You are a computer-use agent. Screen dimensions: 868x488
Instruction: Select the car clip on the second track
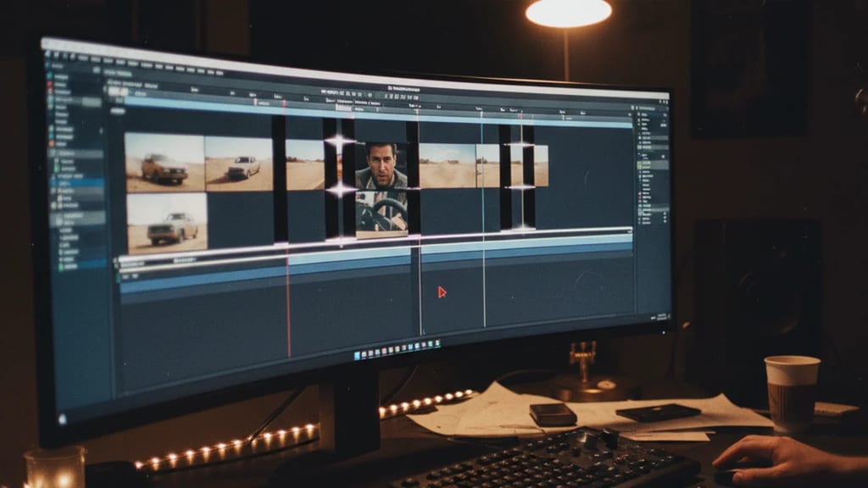click(167, 224)
